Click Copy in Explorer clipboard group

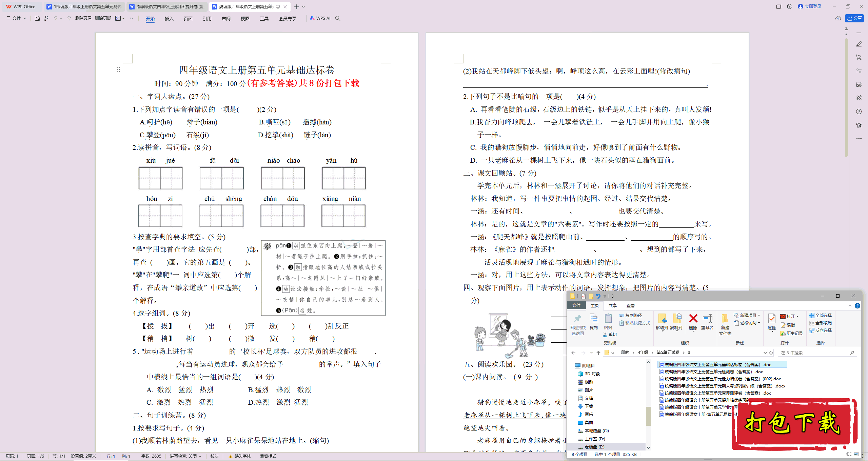point(594,322)
